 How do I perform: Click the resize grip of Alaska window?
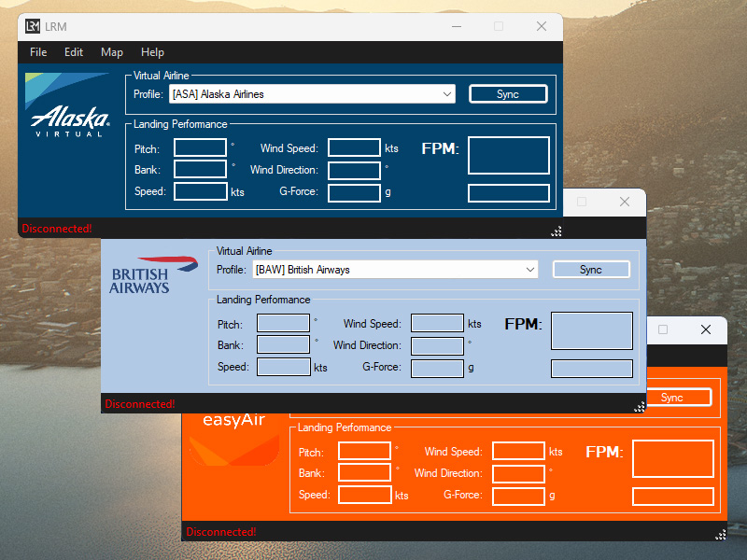pyautogui.click(x=557, y=231)
